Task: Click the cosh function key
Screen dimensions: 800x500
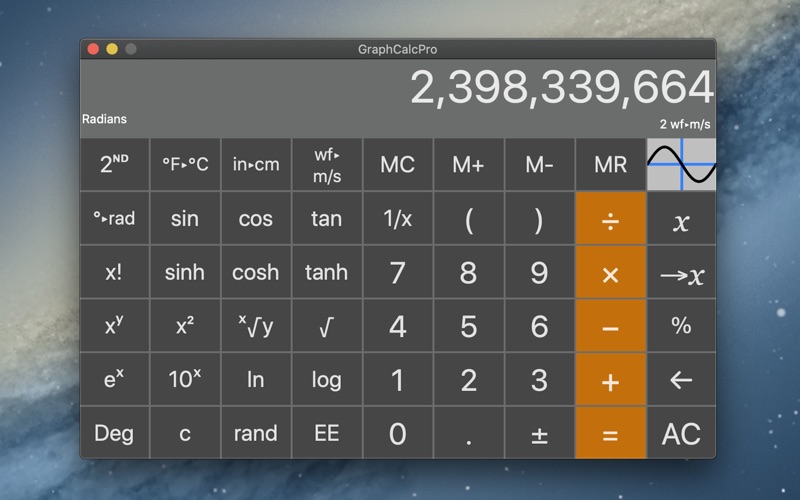Action: [256, 272]
